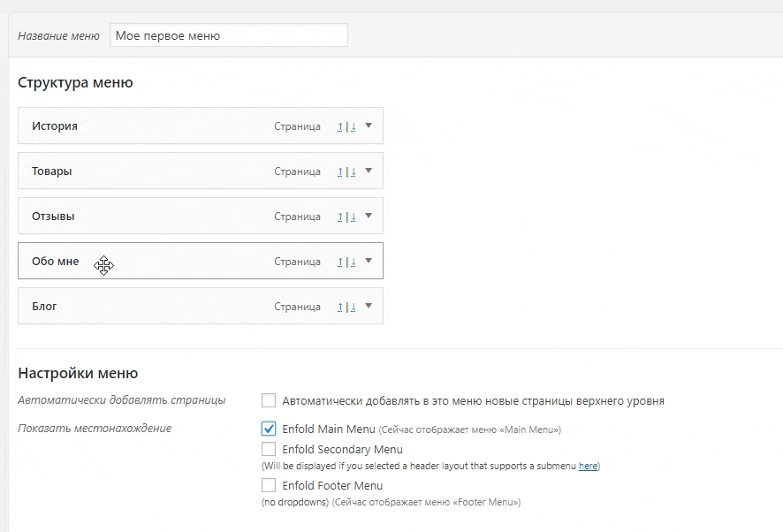
Task: Check the Enfold Secondary Menu checkbox
Action: 269,449
